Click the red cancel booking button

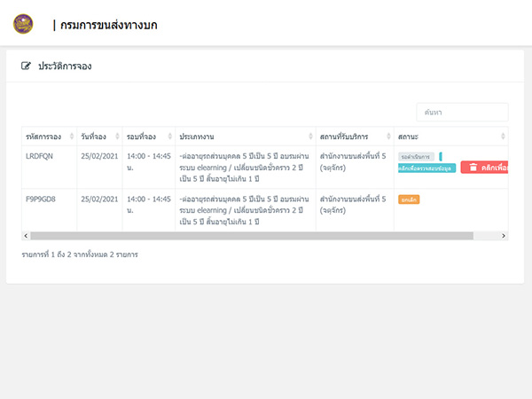484,168
